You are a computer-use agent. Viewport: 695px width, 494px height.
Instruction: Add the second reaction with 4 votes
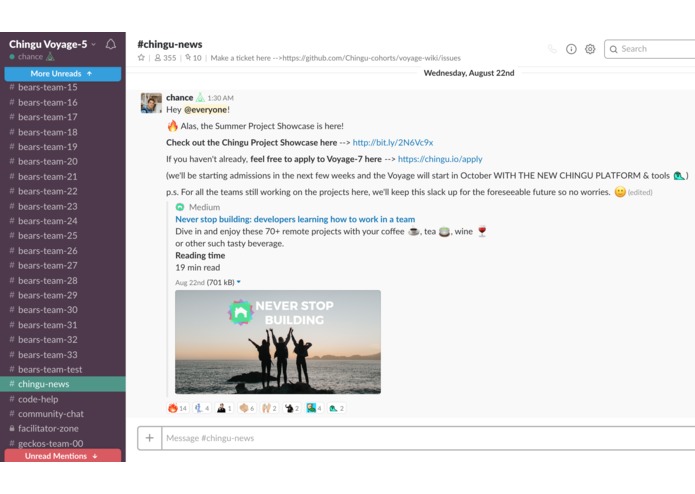coord(202,408)
